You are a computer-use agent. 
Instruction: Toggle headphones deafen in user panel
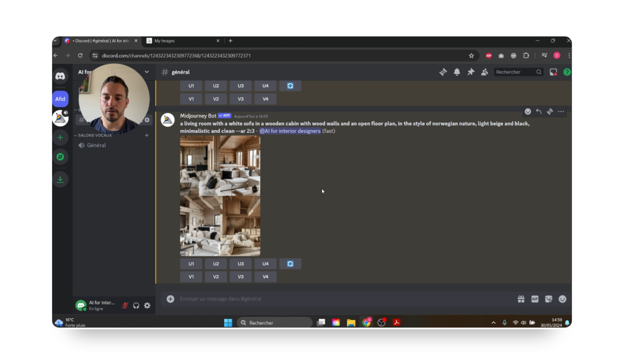[x=136, y=305]
